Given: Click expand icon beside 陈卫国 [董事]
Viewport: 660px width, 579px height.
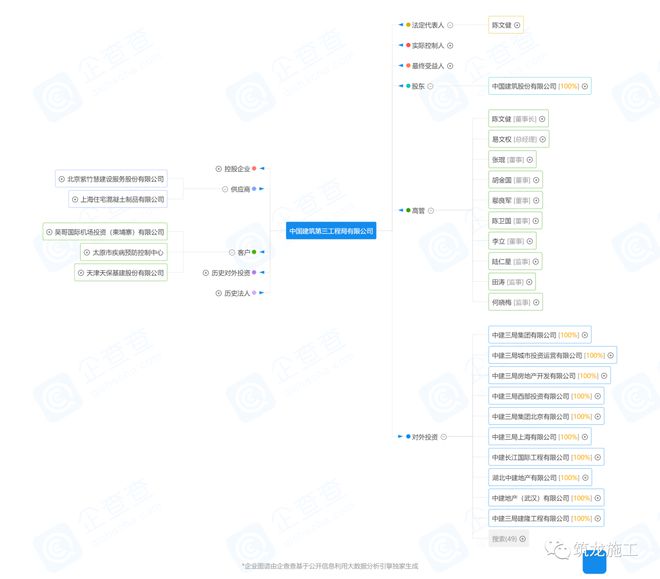Looking at the screenshot, I should [536, 221].
